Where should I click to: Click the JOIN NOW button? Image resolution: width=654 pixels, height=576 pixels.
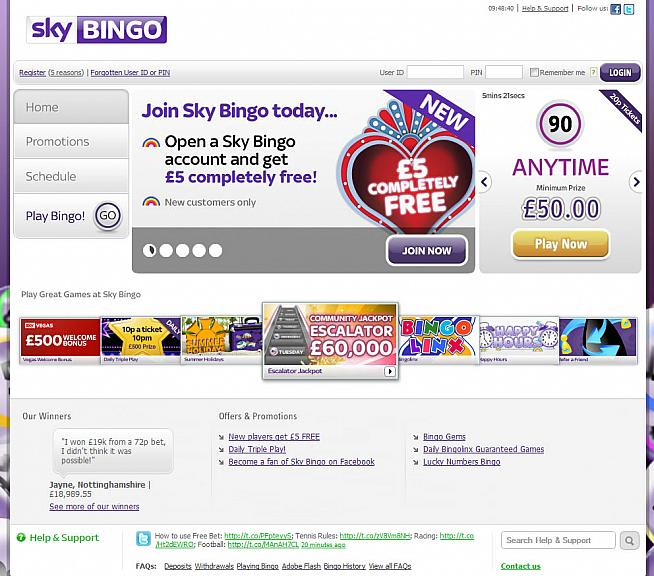pos(427,251)
